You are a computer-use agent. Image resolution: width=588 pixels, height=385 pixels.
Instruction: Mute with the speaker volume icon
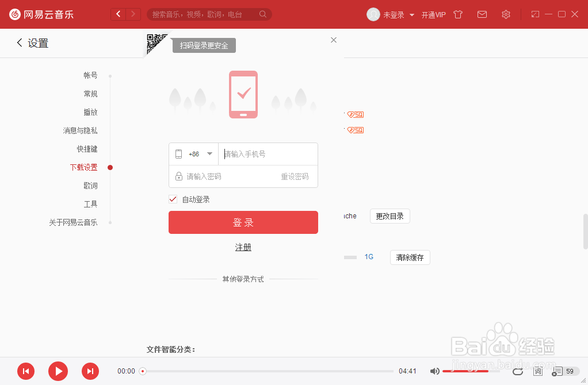click(434, 371)
